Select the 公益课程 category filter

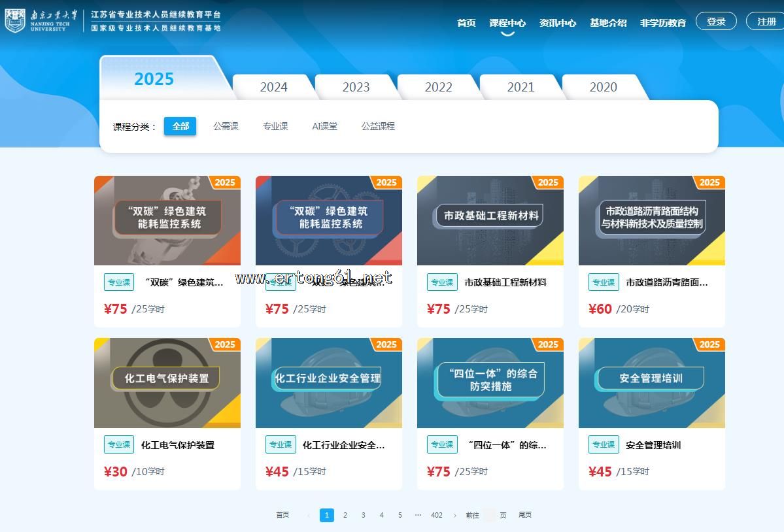coord(378,126)
